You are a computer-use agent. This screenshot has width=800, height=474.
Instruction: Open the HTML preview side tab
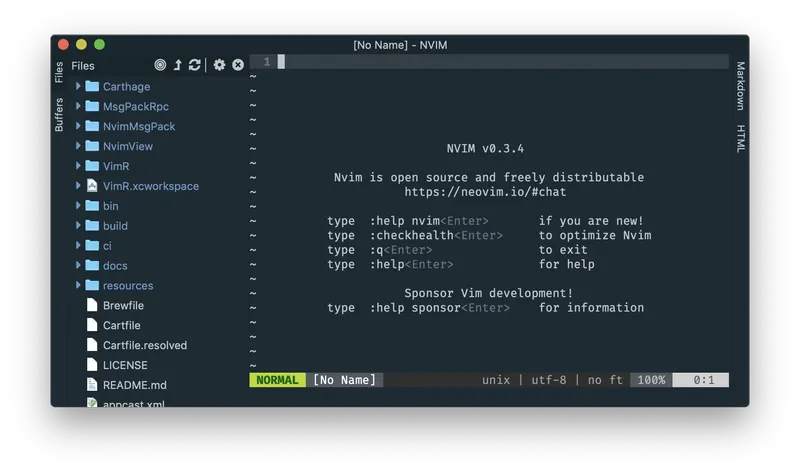click(x=740, y=138)
